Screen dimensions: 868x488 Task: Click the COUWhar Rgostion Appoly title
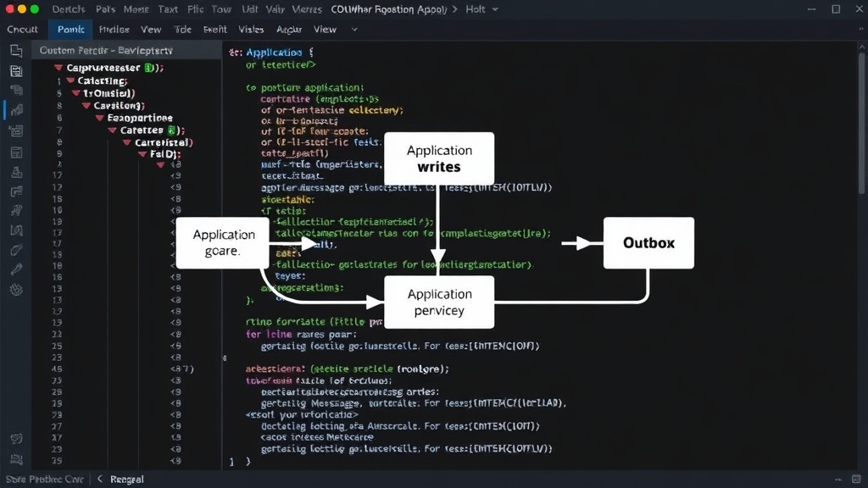tap(388, 9)
